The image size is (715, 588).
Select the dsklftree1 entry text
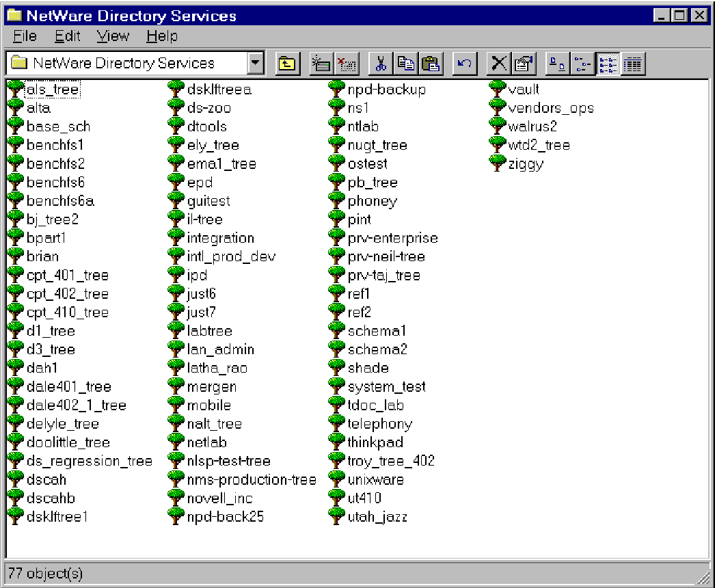[x=57, y=516]
